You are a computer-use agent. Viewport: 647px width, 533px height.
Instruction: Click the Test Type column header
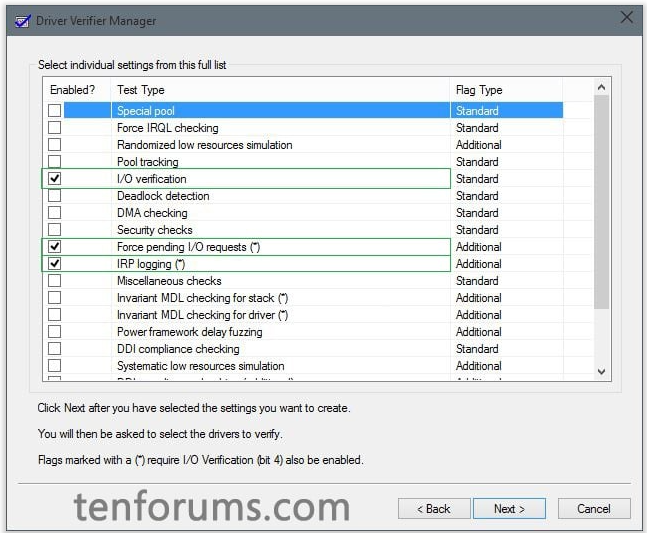(x=280, y=90)
